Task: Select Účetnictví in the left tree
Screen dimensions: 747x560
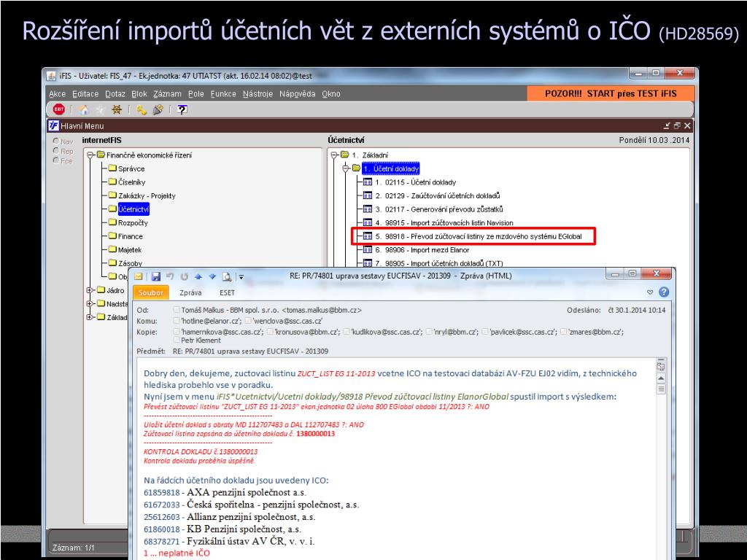Action: coord(134,209)
